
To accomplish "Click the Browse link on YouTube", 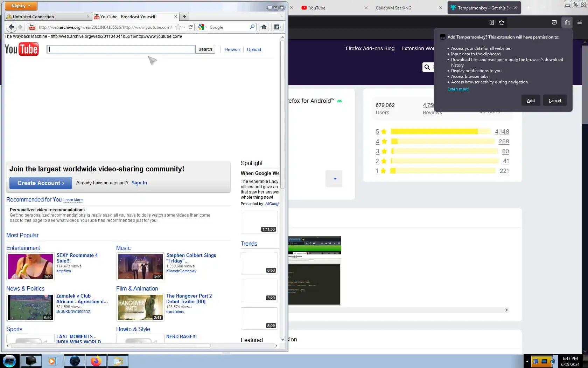I will pos(232,49).
